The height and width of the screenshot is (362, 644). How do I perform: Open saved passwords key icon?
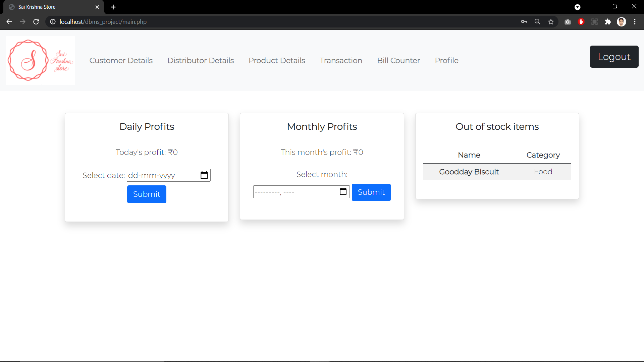524,22
